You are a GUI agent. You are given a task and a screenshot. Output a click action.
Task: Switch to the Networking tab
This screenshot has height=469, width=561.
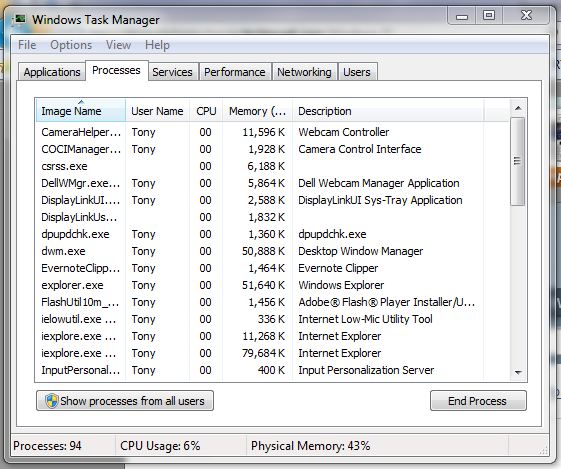304,72
